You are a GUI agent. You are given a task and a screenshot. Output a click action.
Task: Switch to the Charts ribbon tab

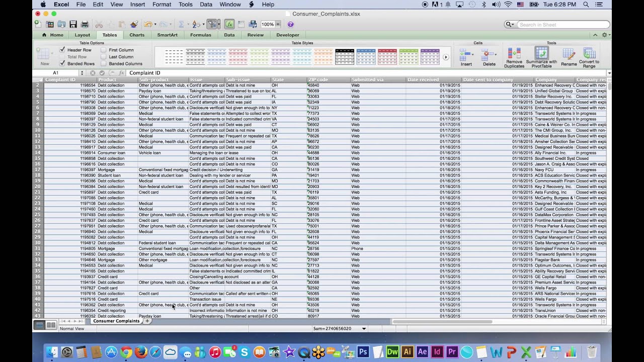click(137, 35)
